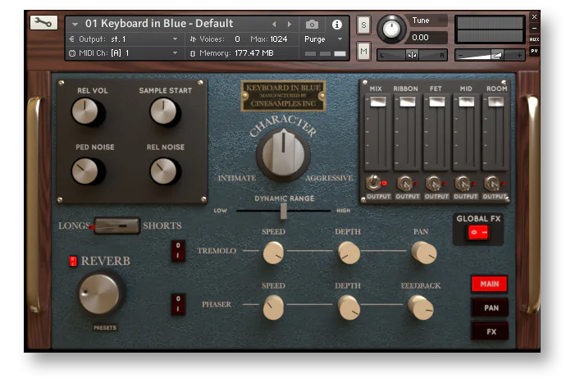Toggle the LONGS/SHORTS switch
This screenshot has width=566, height=392.
pyautogui.click(x=116, y=226)
